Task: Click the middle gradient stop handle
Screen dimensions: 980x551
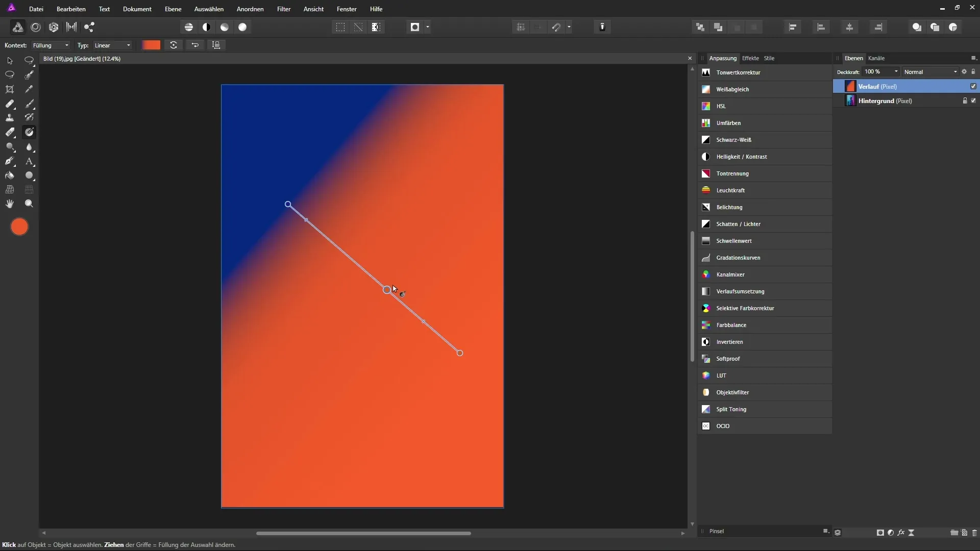Action: pos(387,290)
